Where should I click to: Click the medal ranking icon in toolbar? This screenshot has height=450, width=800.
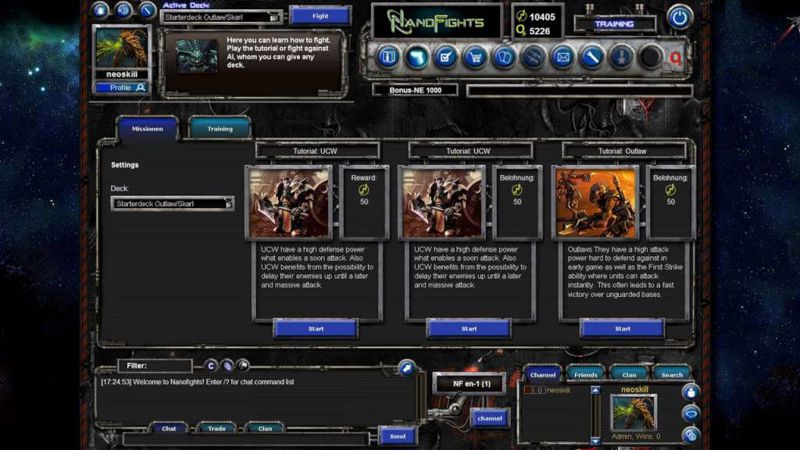(x=621, y=57)
